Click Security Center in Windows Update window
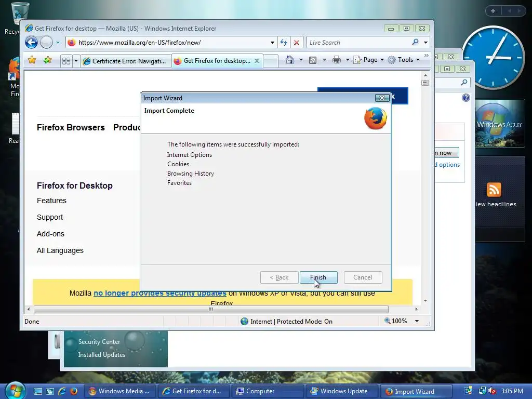 click(99, 342)
